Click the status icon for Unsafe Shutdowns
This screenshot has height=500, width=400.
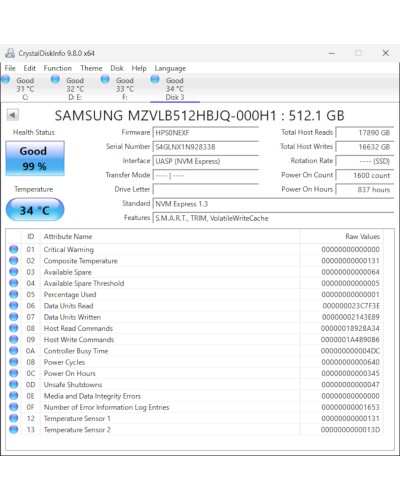[14, 384]
